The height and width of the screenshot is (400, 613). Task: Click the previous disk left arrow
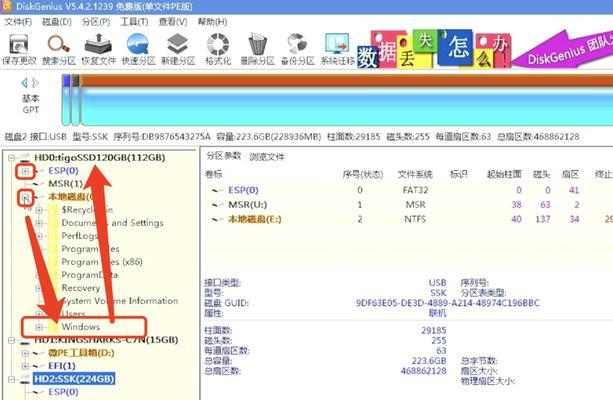[25, 83]
